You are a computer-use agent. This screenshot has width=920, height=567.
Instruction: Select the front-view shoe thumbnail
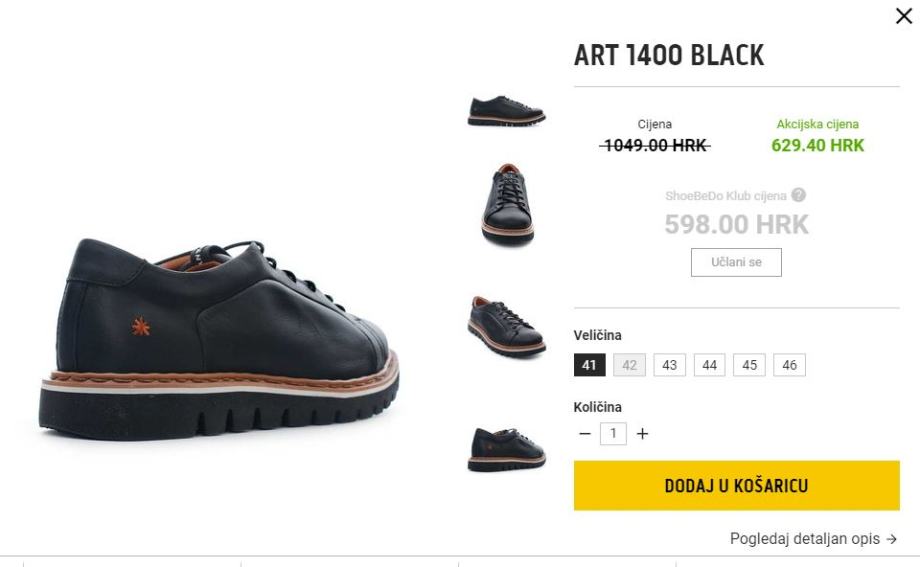(x=507, y=205)
